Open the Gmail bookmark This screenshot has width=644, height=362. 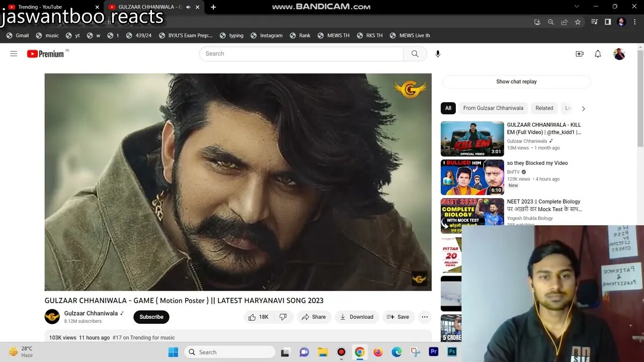[18, 36]
